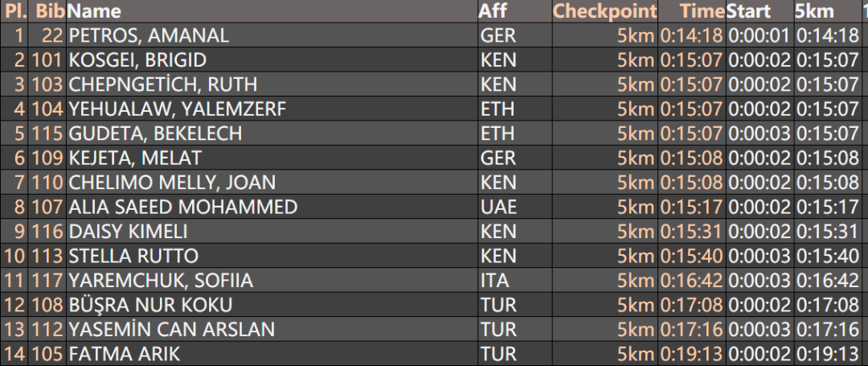Viewport: 868px width, 366px height.
Task: Click the Time column header
Action: 702,11
